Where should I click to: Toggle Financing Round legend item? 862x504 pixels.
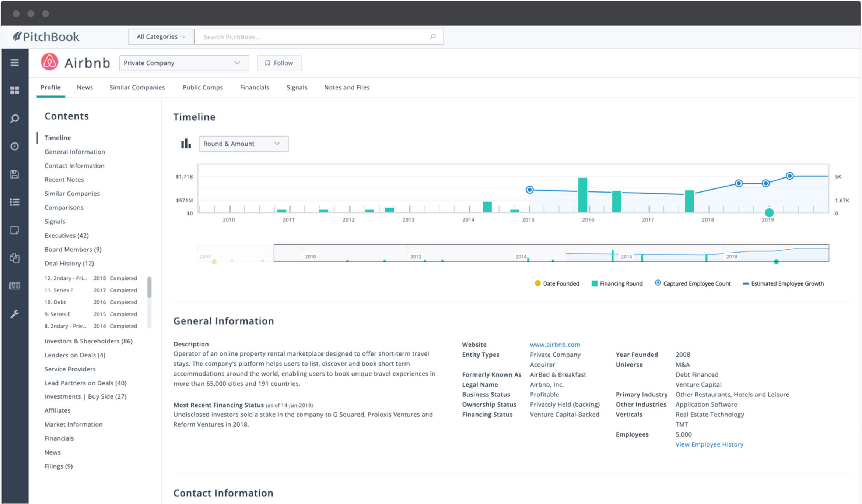click(617, 283)
